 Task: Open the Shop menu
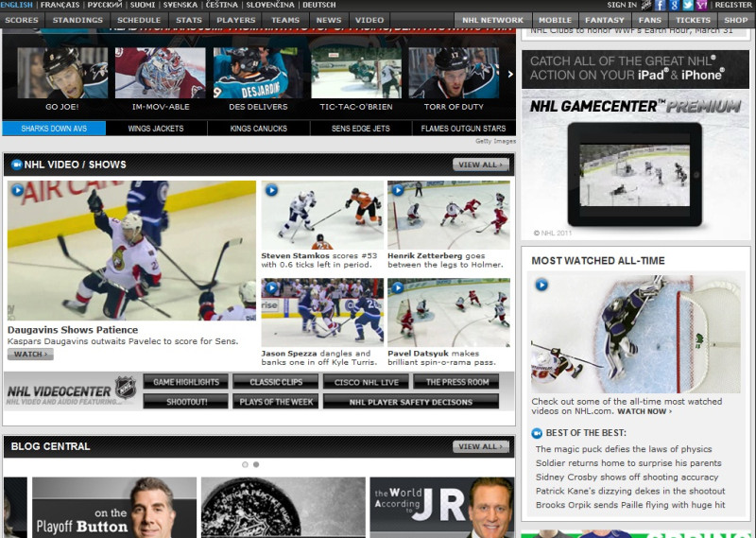[736, 20]
